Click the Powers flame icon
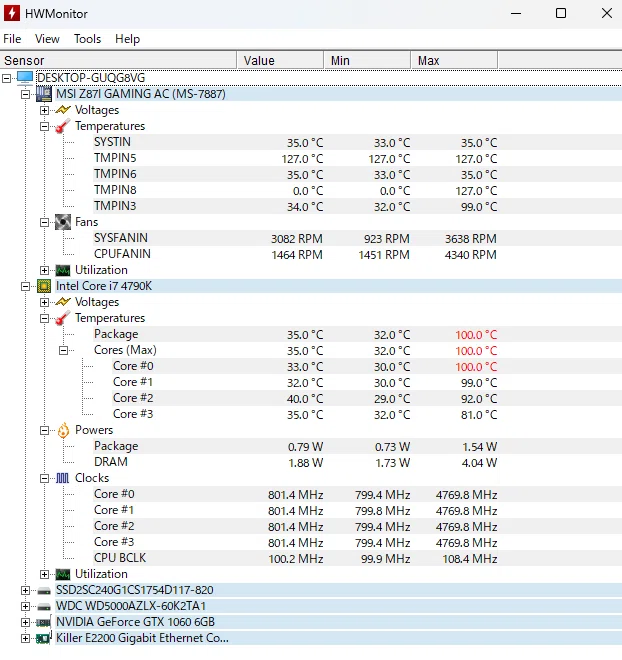Image resolution: width=622 pixels, height=660 pixels. [x=63, y=430]
